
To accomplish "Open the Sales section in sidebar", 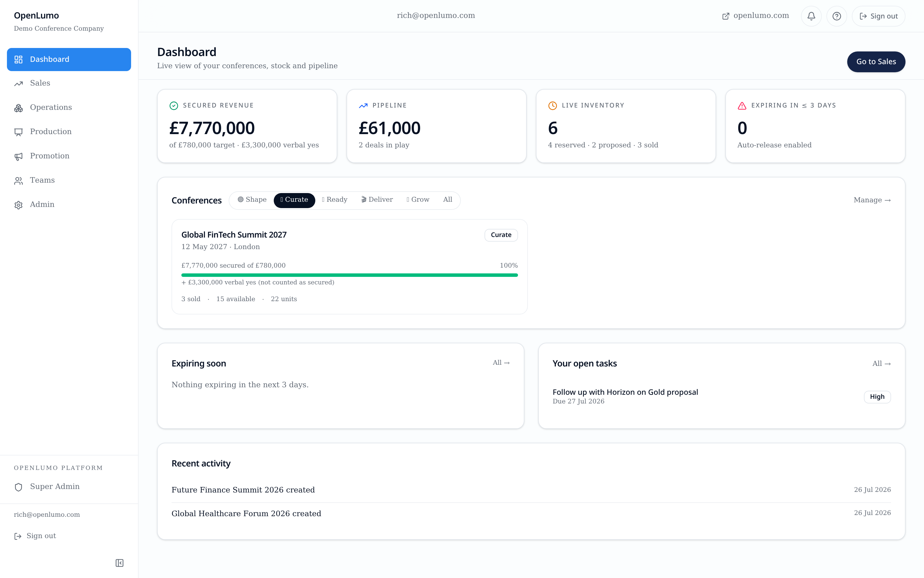I will pyautogui.click(x=69, y=83).
